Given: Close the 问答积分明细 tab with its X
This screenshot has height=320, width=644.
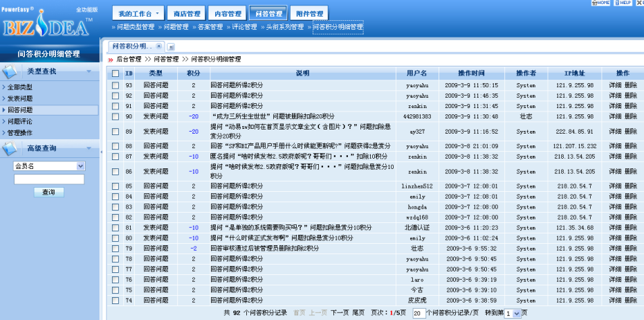Looking at the screenshot, I should point(158,46).
